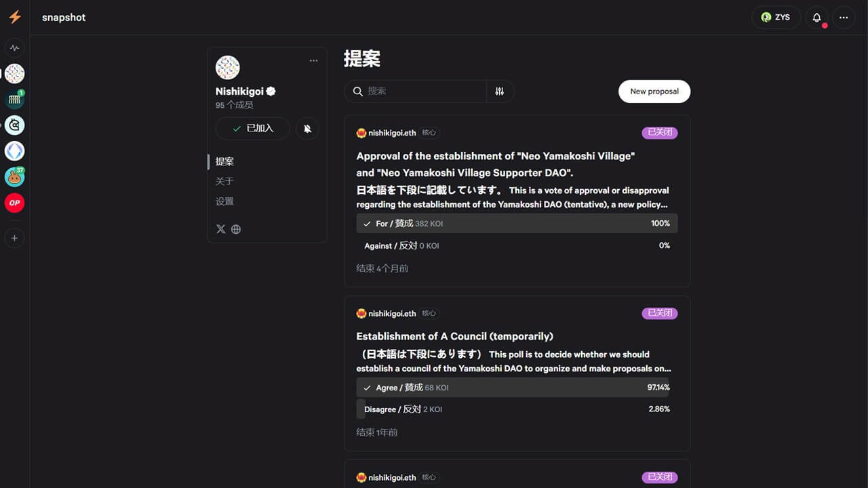Open the PancakeSwap bunny space icon
Image resolution: width=868 pixels, height=488 pixels.
14,178
